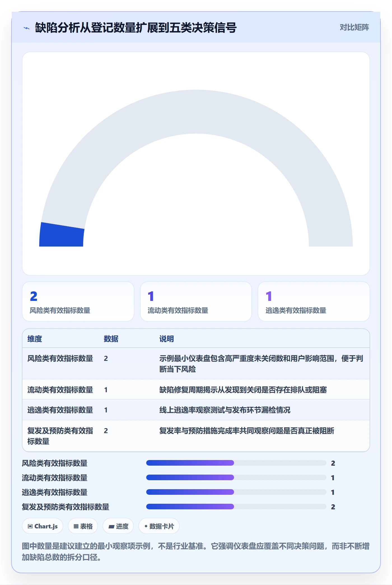Open the stat card labeled 逃逸类有效指标数量
Screen dimensions: 392x585
(314, 301)
